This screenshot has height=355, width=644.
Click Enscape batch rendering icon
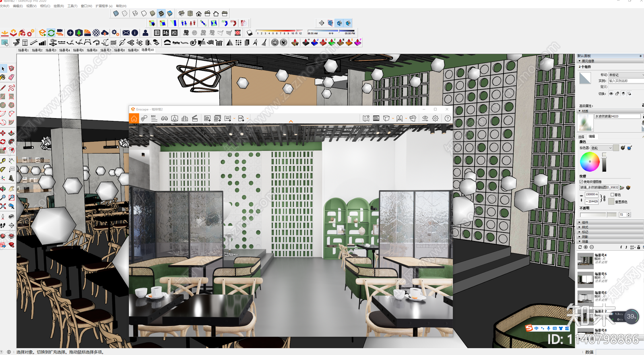coord(217,118)
